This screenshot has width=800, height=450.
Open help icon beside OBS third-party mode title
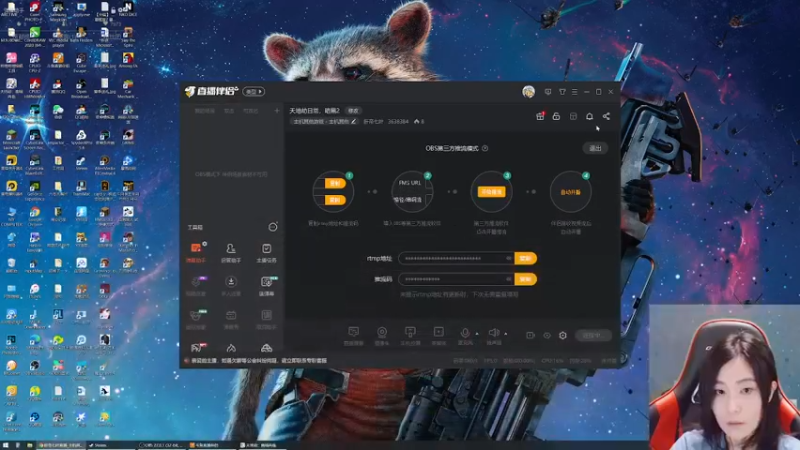pyautogui.click(x=485, y=148)
